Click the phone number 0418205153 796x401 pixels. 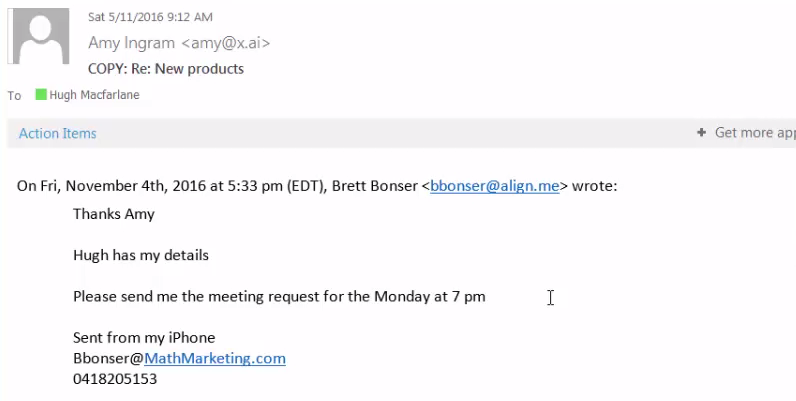pyautogui.click(x=115, y=379)
